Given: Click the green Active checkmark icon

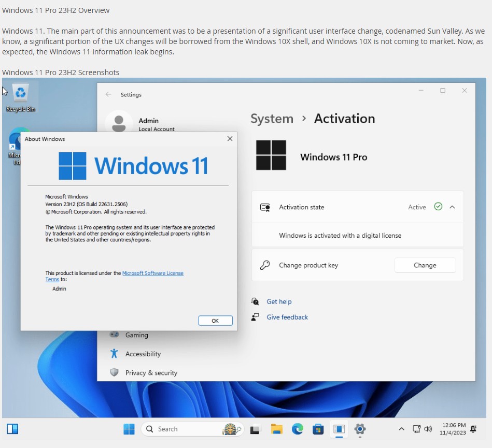Looking at the screenshot, I should click(x=438, y=207).
